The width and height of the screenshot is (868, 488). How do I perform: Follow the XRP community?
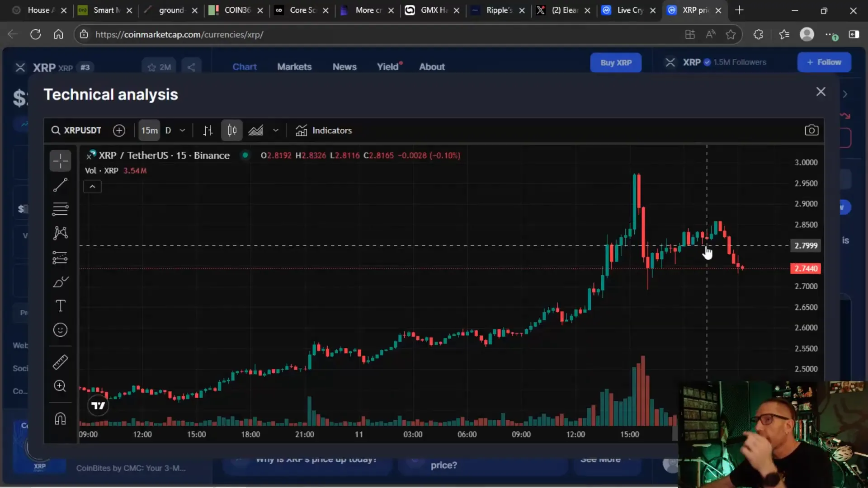point(824,62)
